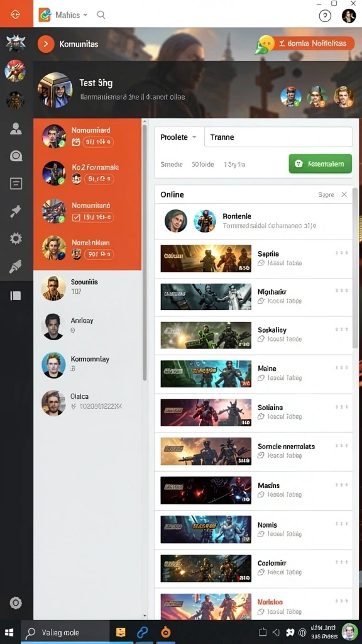Click the Bontenle row second avatar
Image resolution: width=362 pixels, height=644 pixels.
pos(204,221)
